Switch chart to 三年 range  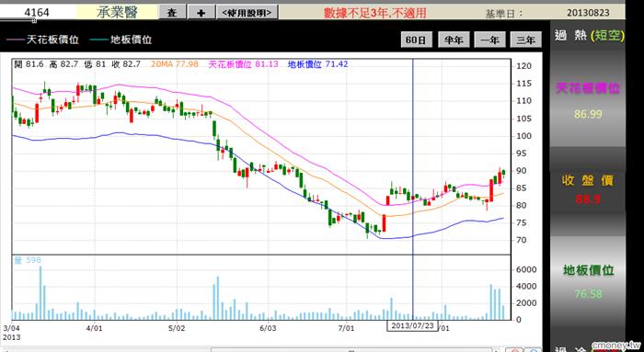coord(525,40)
